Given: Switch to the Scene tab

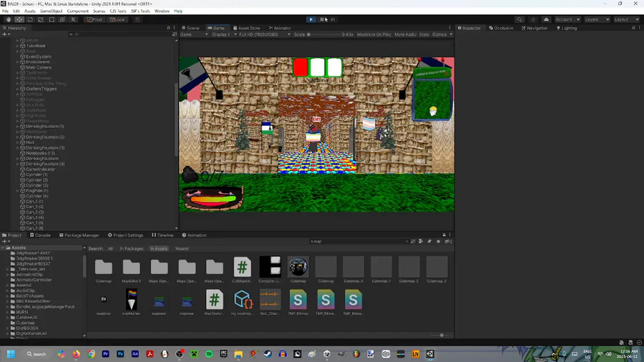Looking at the screenshot, I should pos(190,28).
